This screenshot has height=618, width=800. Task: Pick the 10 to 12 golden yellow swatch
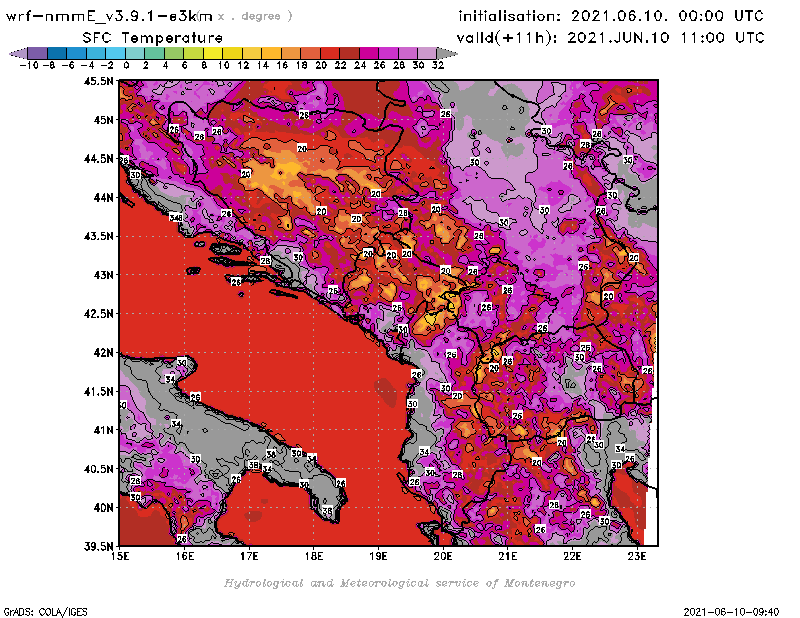[x=232, y=53]
